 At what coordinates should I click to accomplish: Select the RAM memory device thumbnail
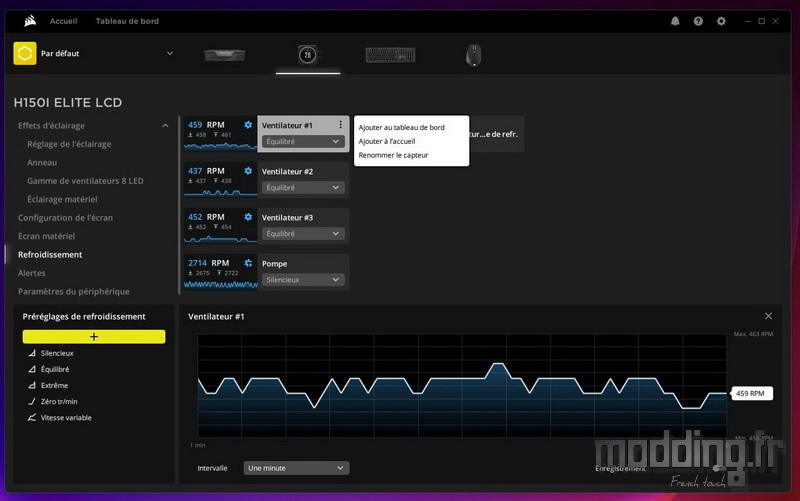click(224, 54)
